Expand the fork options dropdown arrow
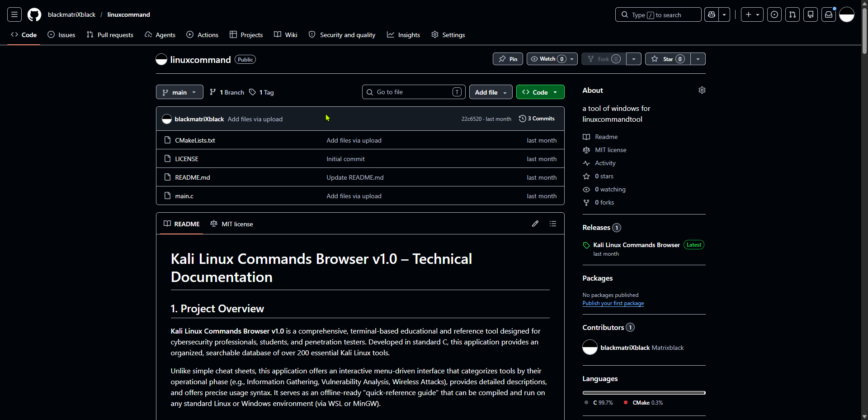The width and height of the screenshot is (868, 420). (x=634, y=59)
